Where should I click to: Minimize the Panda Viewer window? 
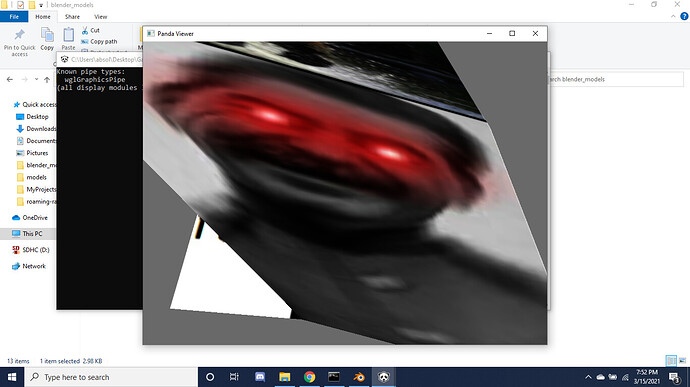[489, 33]
